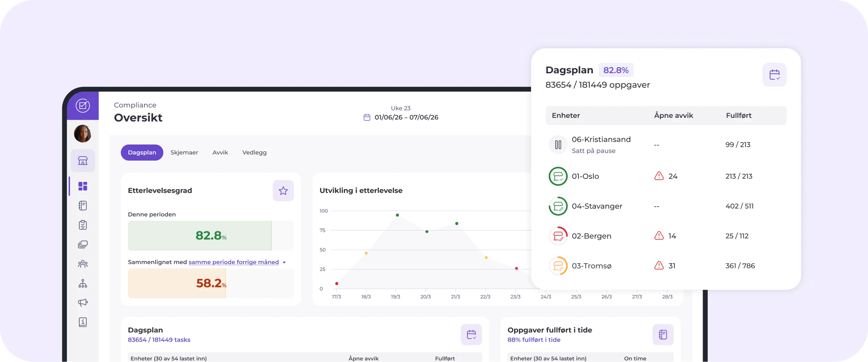Open the notebook icon in the sidebar

pos(83,206)
